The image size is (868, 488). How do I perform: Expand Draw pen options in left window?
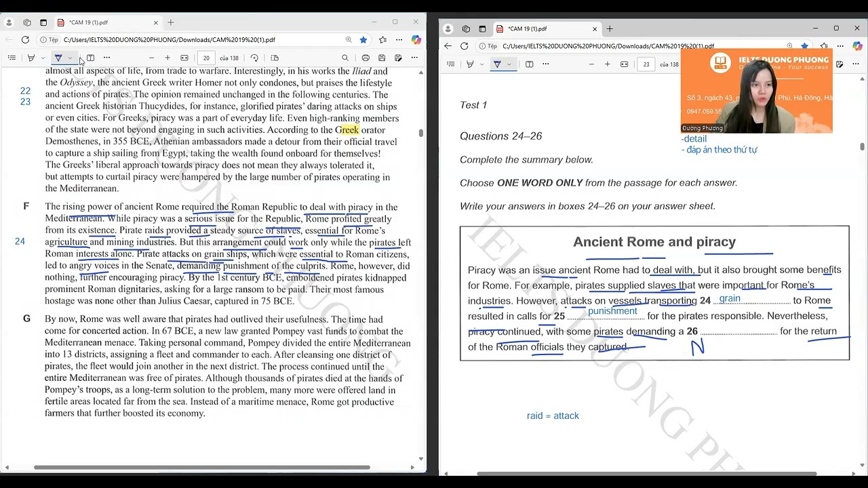pyautogui.click(x=70, y=58)
